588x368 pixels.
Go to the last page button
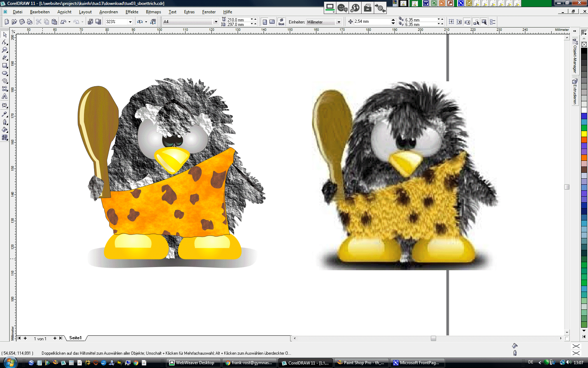click(x=61, y=338)
